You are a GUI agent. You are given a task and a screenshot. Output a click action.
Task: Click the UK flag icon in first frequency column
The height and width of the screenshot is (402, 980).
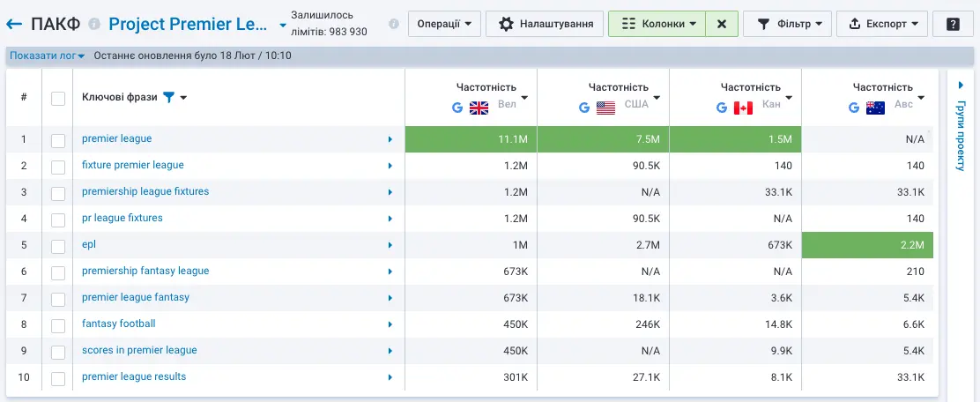(x=479, y=108)
